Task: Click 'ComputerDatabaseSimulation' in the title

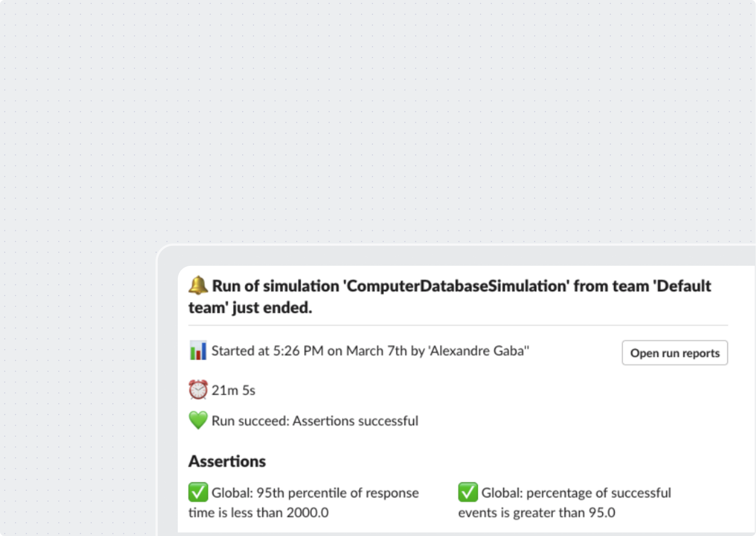Action: click(456, 286)
